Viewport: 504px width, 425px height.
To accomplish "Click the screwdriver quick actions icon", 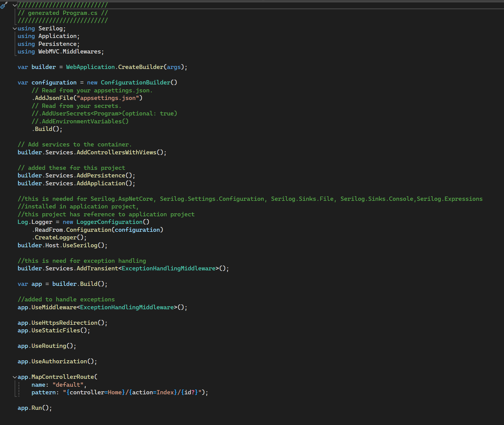I will [x=4, y=5].
